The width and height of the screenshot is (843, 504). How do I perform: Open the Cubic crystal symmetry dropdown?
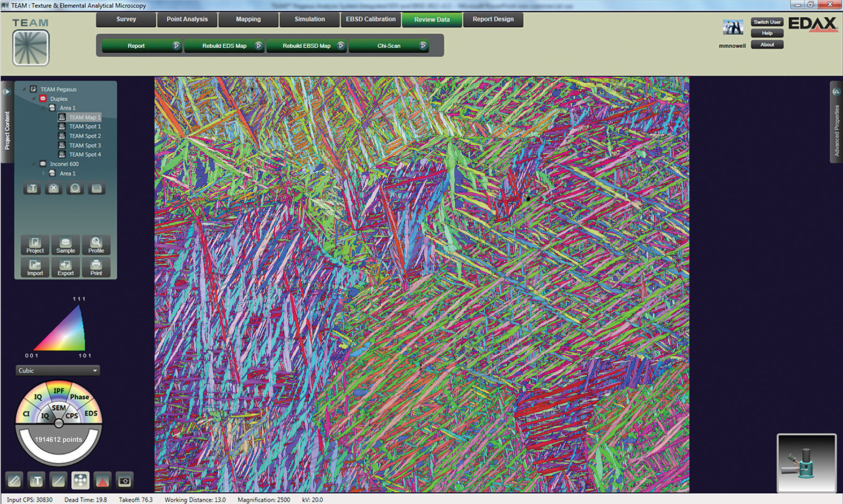58,371
